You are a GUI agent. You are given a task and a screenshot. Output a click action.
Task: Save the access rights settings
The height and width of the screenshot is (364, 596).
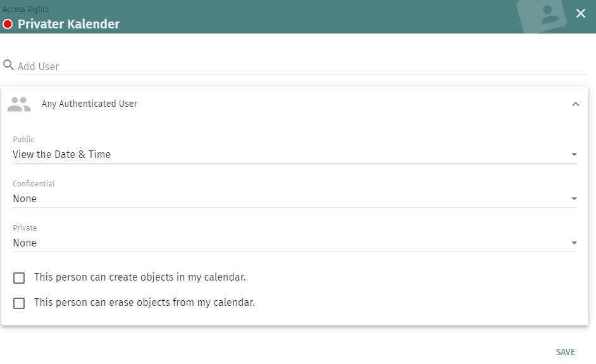pyautogui.click(x=565, y=352)
